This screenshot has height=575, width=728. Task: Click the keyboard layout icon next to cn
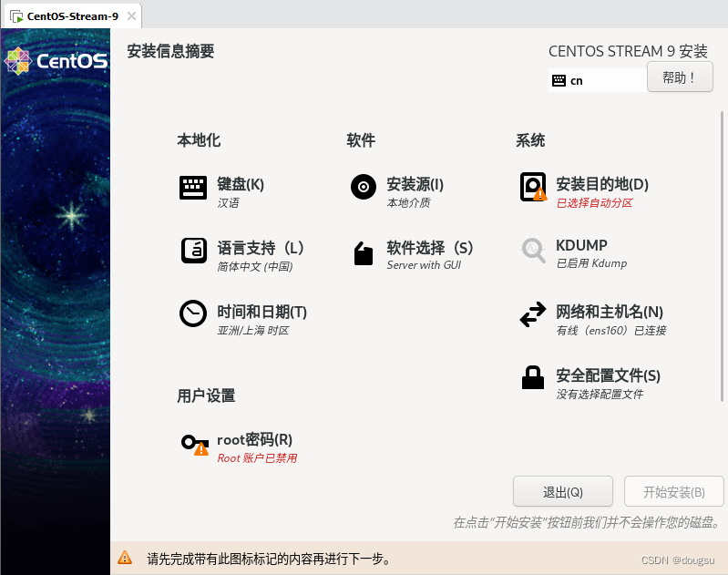[559, 80]
